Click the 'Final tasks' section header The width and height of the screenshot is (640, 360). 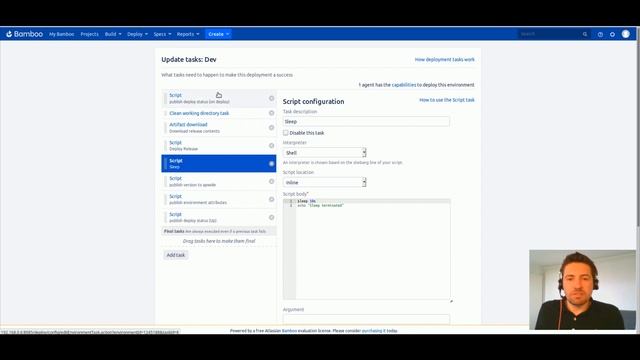(219, 231)
